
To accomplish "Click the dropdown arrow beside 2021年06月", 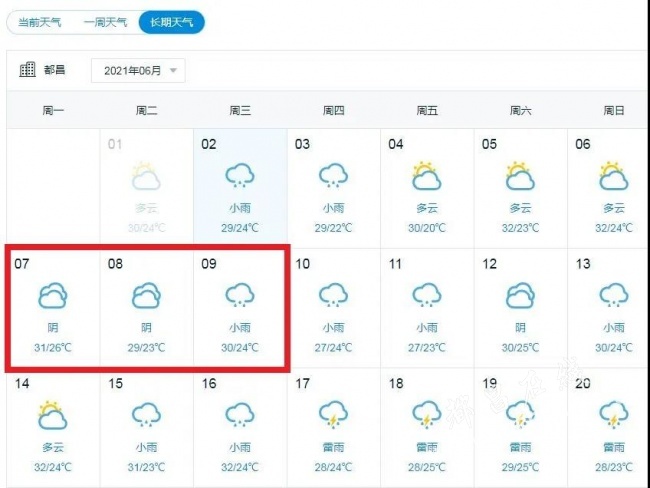I will pyautogui.click(x=174, y=70).
